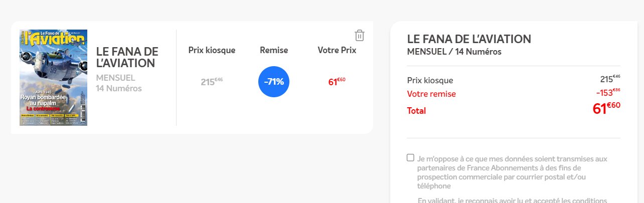Viewport: 644px width, 203px height.
Task: Click the "Je m'oppose" consent label text
Action: click(x=512, y=172)
